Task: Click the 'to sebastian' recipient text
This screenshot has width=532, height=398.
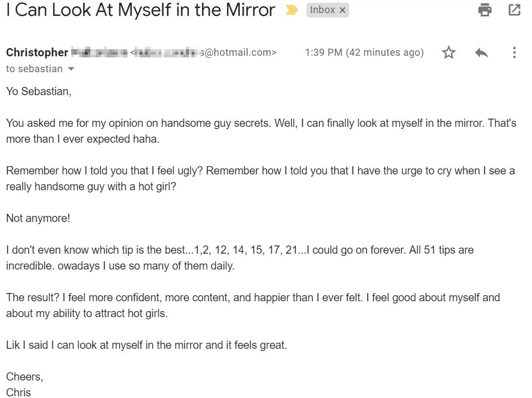Action: click(34, 69)
